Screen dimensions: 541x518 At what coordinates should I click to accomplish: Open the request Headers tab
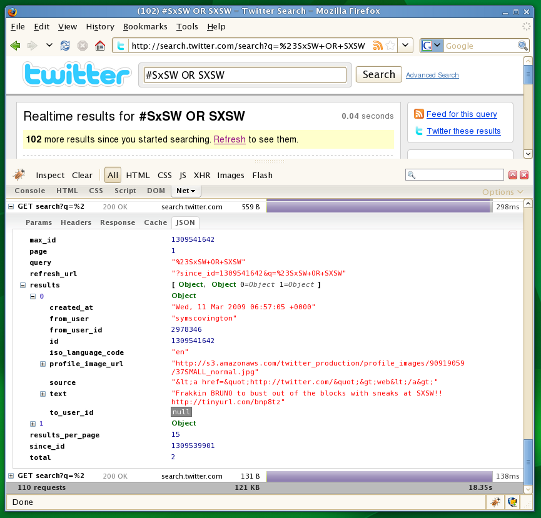click(x=76, y=223)
